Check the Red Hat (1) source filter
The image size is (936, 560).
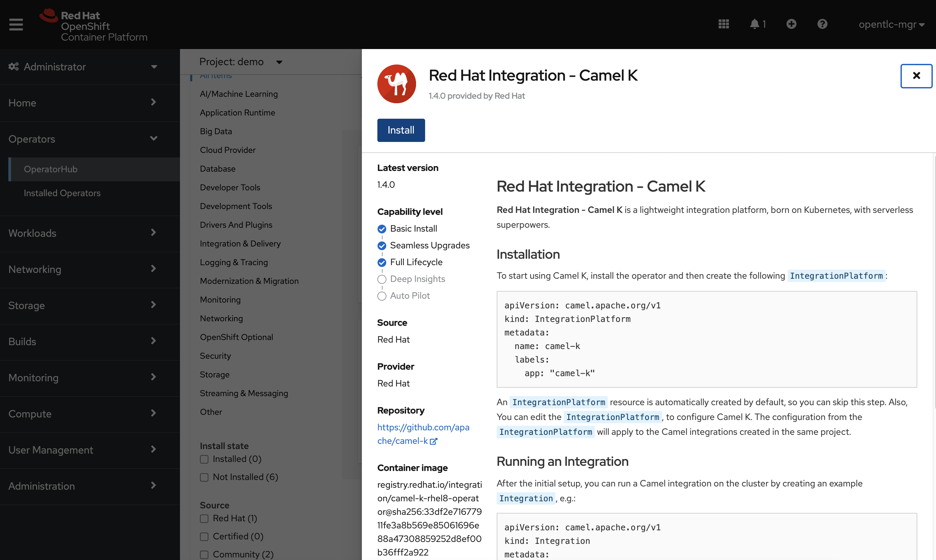click(204, 518)
